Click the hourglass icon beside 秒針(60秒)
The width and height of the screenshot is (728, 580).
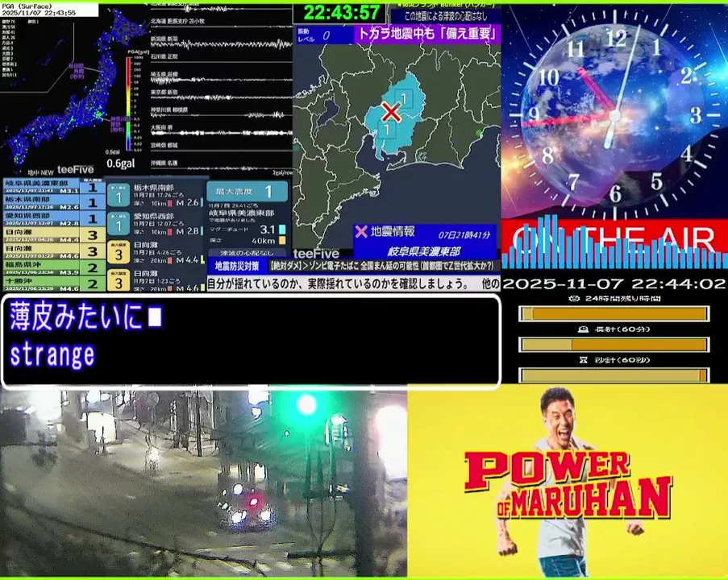coord(584,359)
